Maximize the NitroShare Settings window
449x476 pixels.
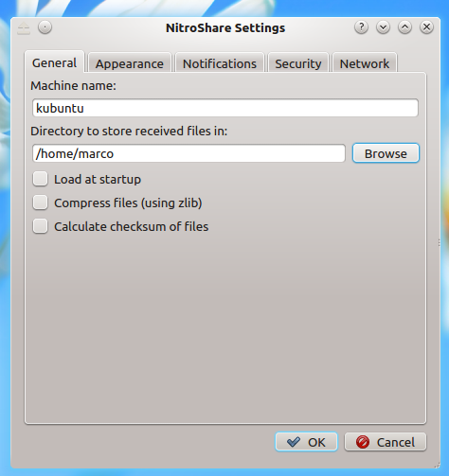click(x=404, y=27)
